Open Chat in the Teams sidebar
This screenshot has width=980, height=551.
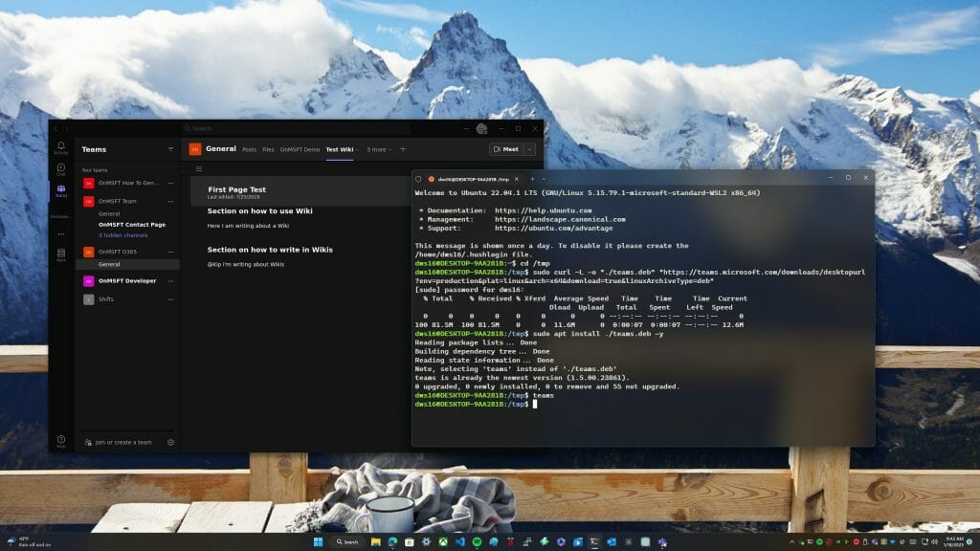pyautogui.click(x=60, y=169)
